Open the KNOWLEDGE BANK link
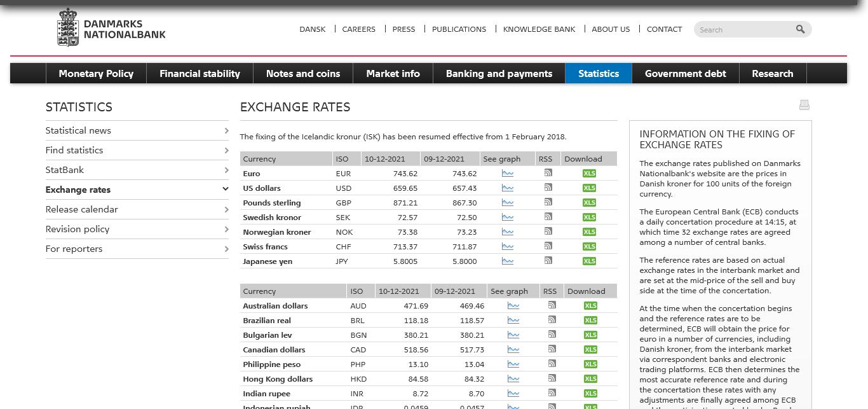Image resolution: width=868 pixels, height=409 pixels. [539, 29]
